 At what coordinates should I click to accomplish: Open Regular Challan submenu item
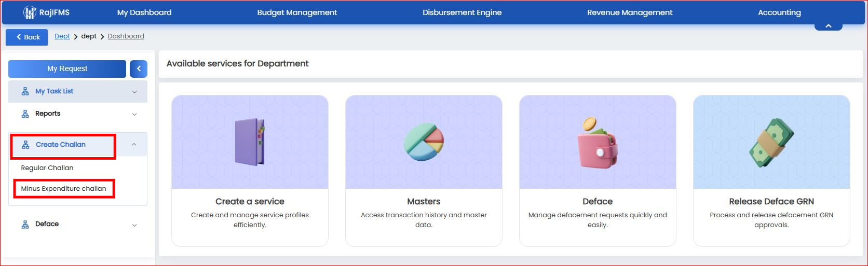pyautogui.click(x=47, y=168)
